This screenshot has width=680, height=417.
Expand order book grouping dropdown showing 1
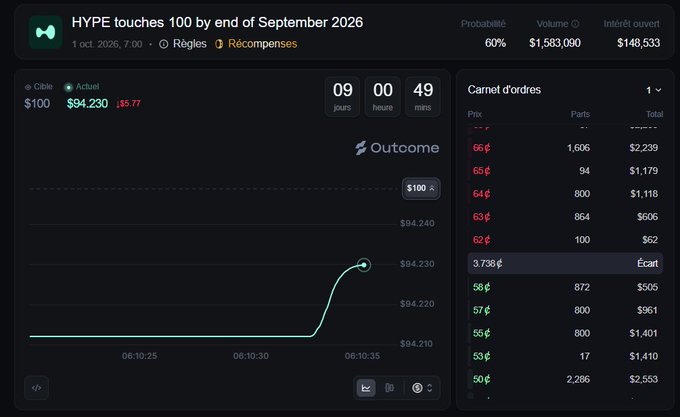(654, 90)
